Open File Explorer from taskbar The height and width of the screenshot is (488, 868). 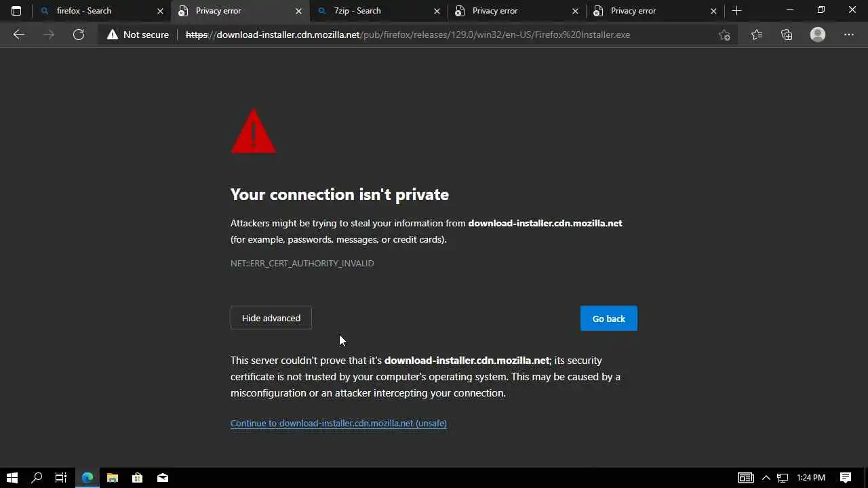(x=113, y=478)
